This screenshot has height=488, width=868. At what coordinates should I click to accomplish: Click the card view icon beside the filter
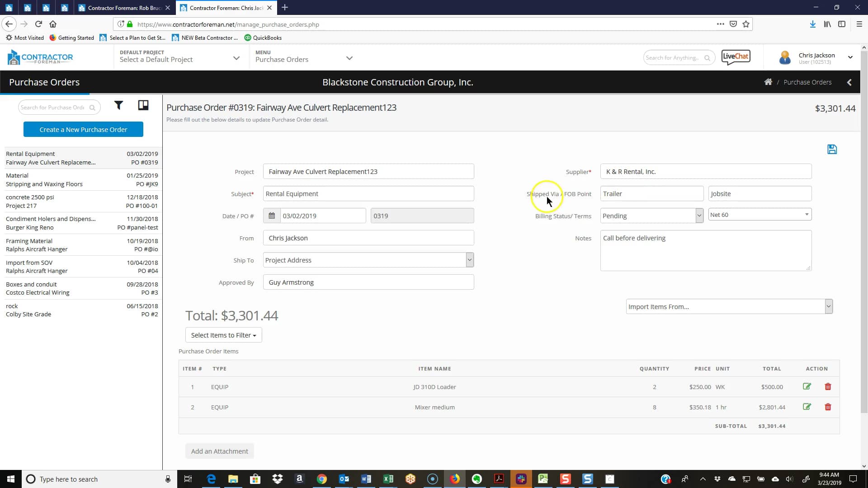(x=143, y=105)
